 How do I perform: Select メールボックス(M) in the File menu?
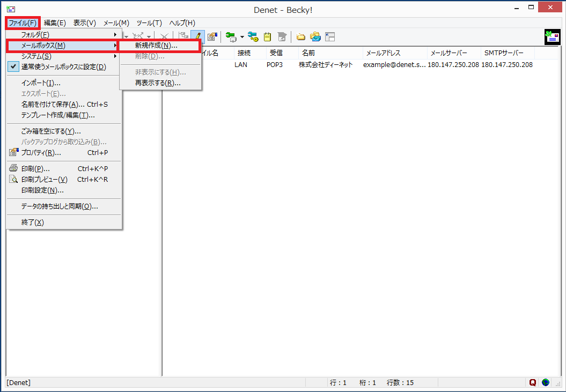pos(63,46)
